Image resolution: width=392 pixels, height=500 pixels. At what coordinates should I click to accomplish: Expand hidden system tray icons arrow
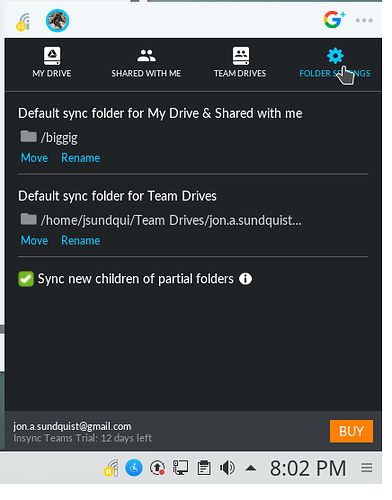tap(251, 468)
